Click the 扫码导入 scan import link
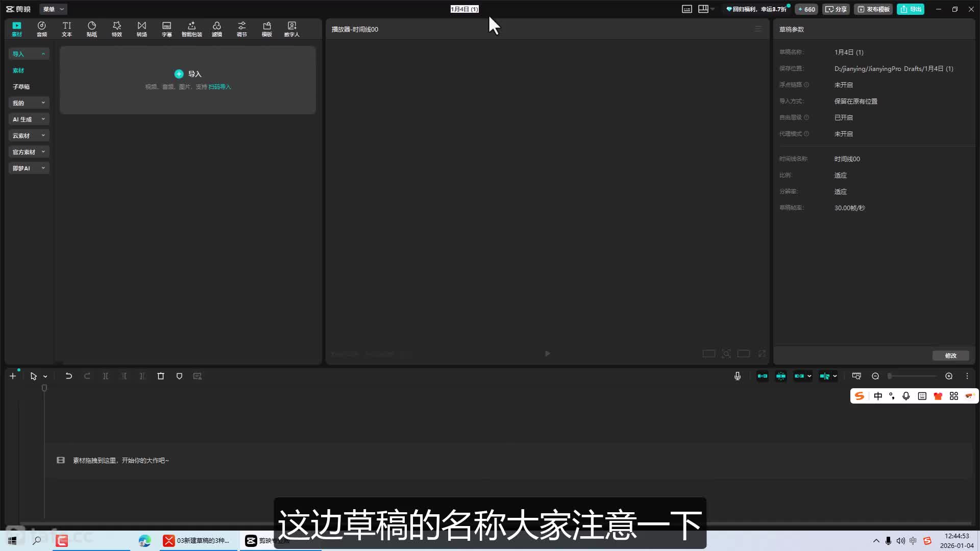 219,87
